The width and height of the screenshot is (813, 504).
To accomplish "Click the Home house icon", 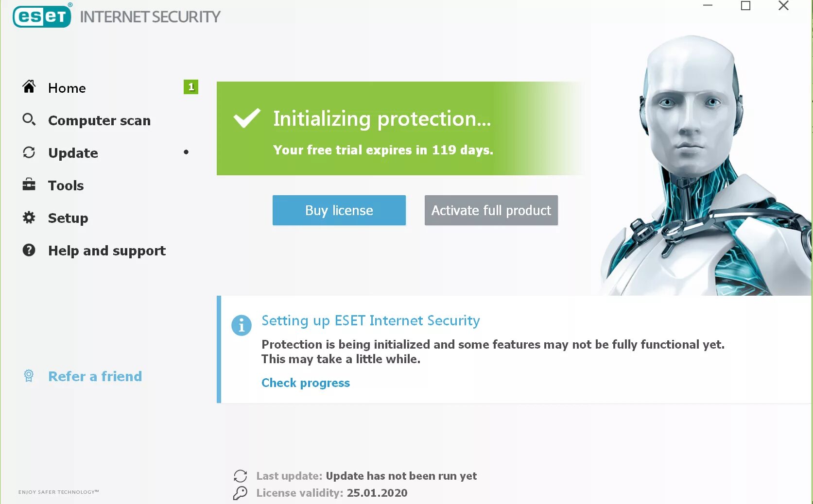I will pos(29,87).
